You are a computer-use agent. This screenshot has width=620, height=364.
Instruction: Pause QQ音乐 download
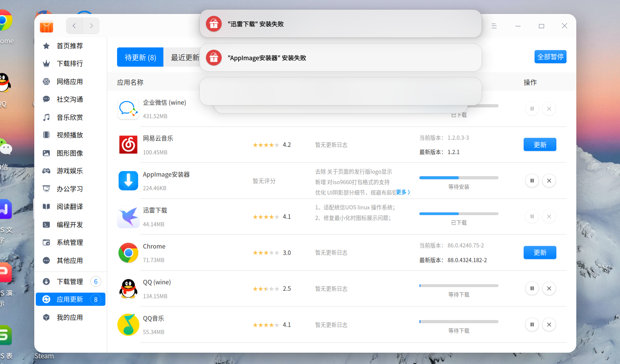532,324
